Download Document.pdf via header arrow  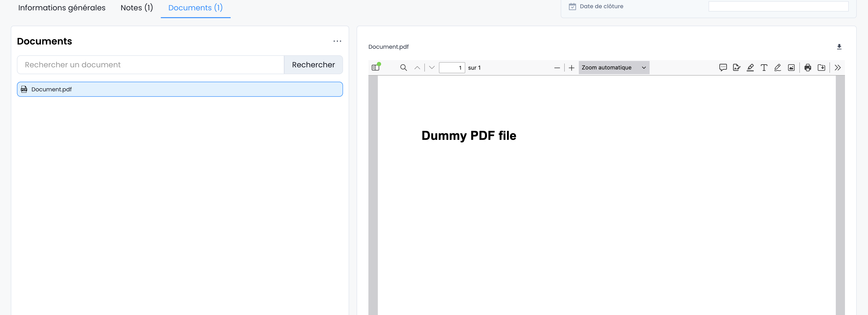click(839, 47)
